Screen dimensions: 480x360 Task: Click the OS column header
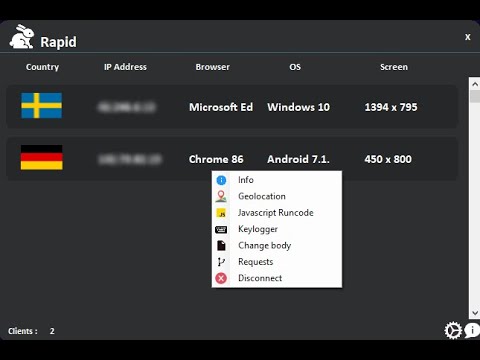(295, 67)
